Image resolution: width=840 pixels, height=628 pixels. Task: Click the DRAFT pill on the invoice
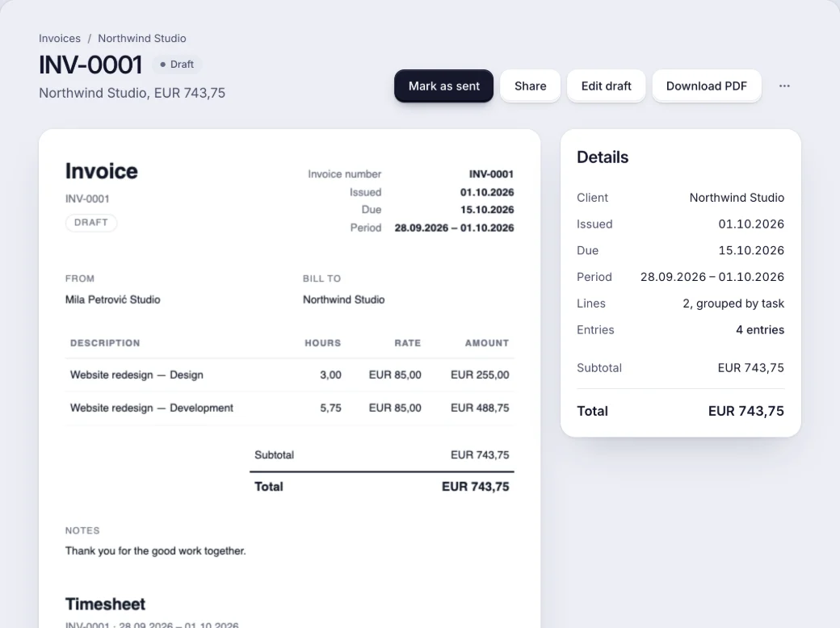(91, 222)
